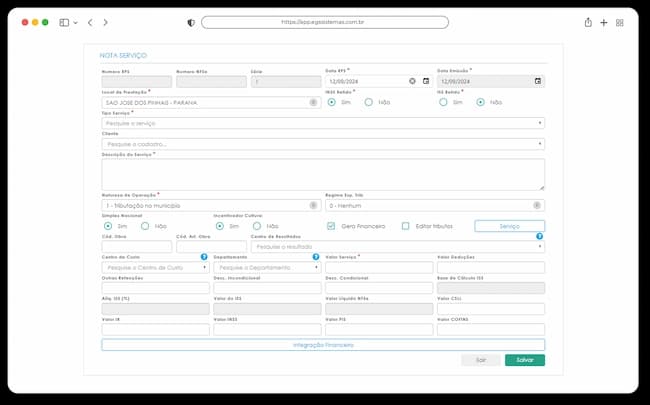Show help for Centro de Resultados
This screenshot has width=650, height=405.
pyautogui.click(x=539, y=236)
